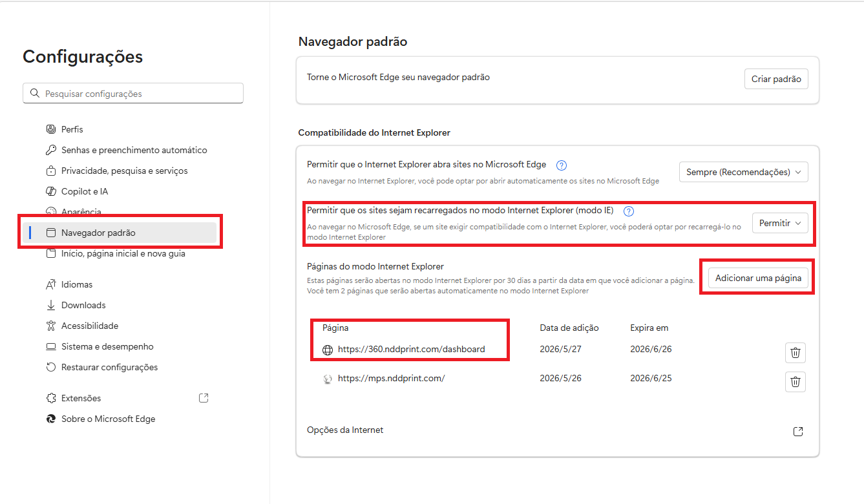Click the Downloads arrow icon
The width and height of the screenshot is (864, 504).
tap(51, 305)
